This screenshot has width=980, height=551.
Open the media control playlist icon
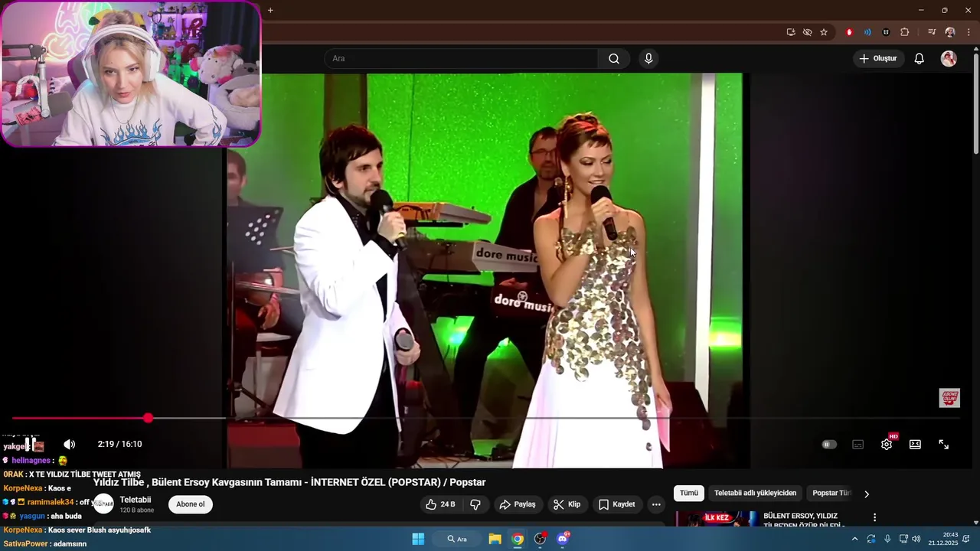tap(932, 32)
